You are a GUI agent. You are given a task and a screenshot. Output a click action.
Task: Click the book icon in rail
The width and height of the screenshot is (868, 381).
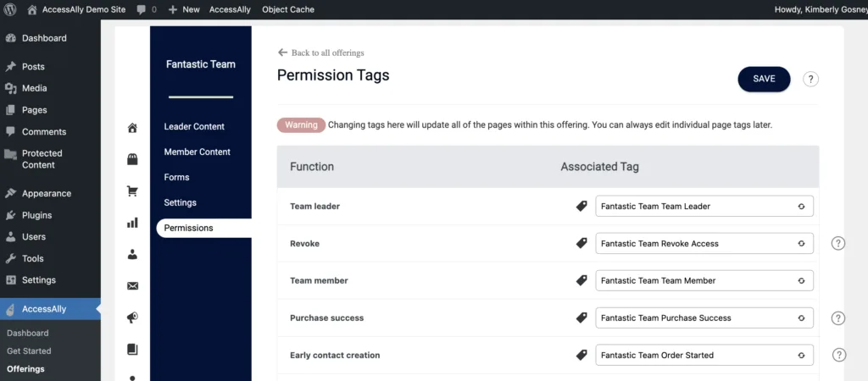point(132,349)
